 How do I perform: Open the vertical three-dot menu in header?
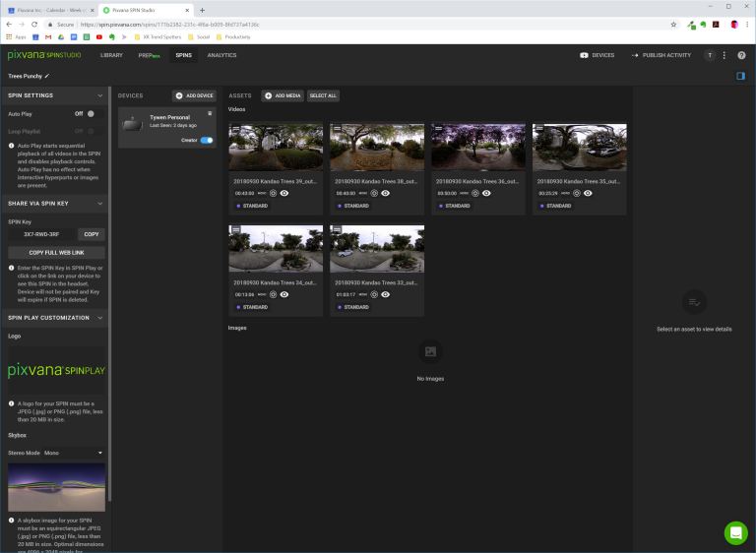[724, 55]
